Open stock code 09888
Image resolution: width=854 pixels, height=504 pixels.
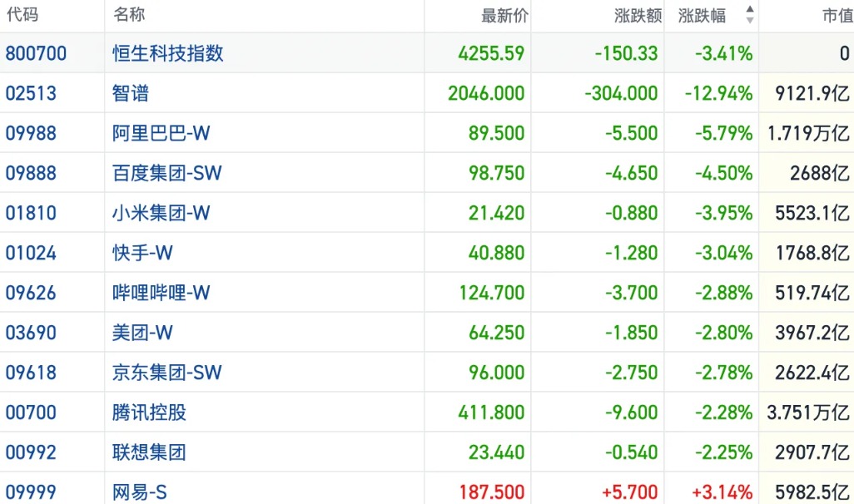click(31, 173)
